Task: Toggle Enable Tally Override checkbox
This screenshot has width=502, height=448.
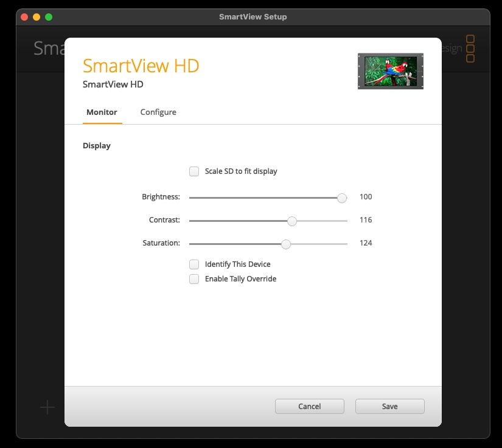Action: pos(194,279)
